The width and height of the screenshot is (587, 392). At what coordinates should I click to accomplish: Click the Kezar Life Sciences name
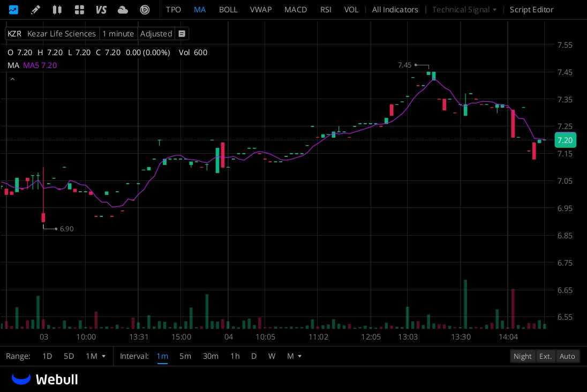62,34
